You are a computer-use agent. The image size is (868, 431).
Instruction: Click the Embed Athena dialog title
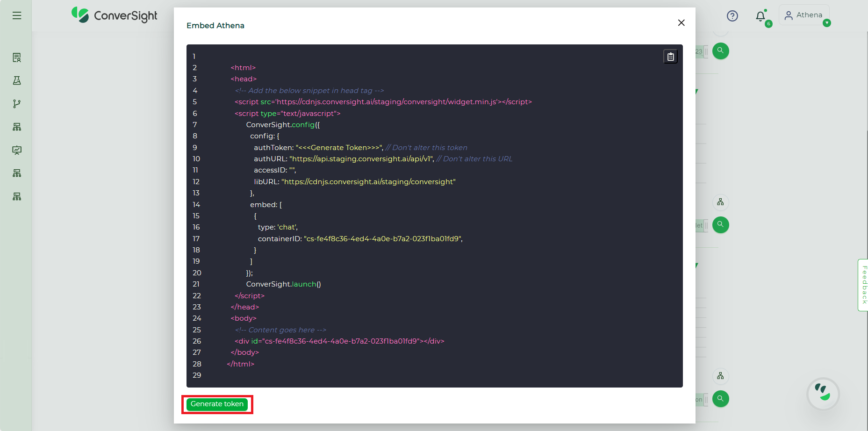tap(215, 26)
